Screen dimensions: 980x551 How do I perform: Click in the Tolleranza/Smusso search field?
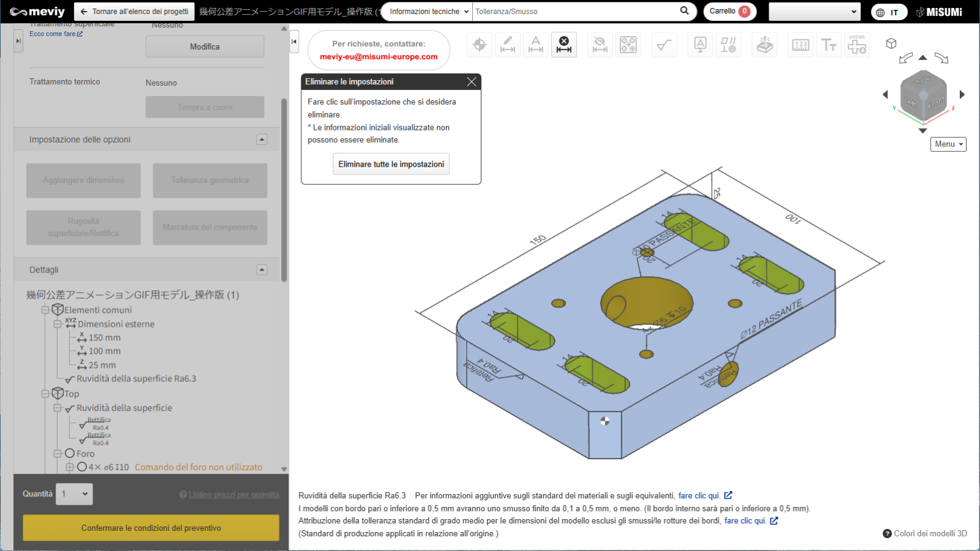point(575,12)
